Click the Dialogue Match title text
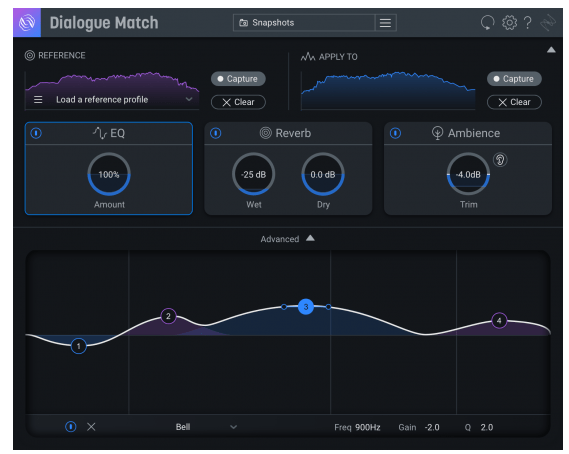 [104, 23]
